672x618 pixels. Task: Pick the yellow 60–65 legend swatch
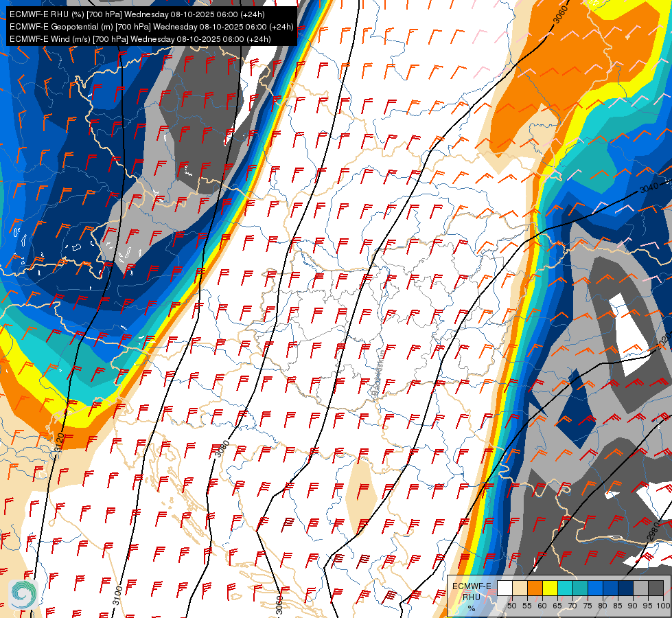(x=550, y=588)
